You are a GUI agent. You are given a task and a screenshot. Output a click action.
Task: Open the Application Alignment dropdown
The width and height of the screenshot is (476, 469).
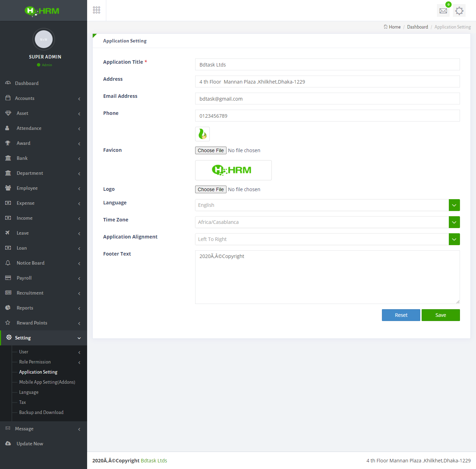pyautogui.click(x=454, y=239)
